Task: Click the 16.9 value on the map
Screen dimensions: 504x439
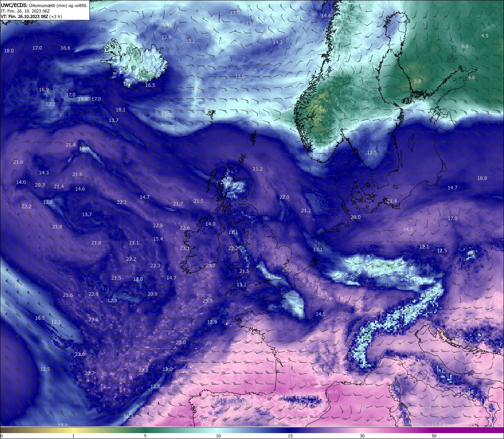Action: pos(44,90)
